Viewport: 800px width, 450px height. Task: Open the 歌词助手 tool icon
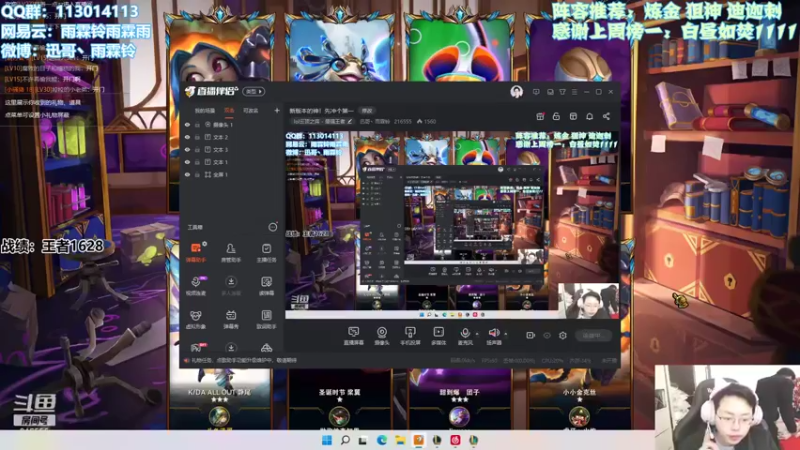tap(266, 319)
